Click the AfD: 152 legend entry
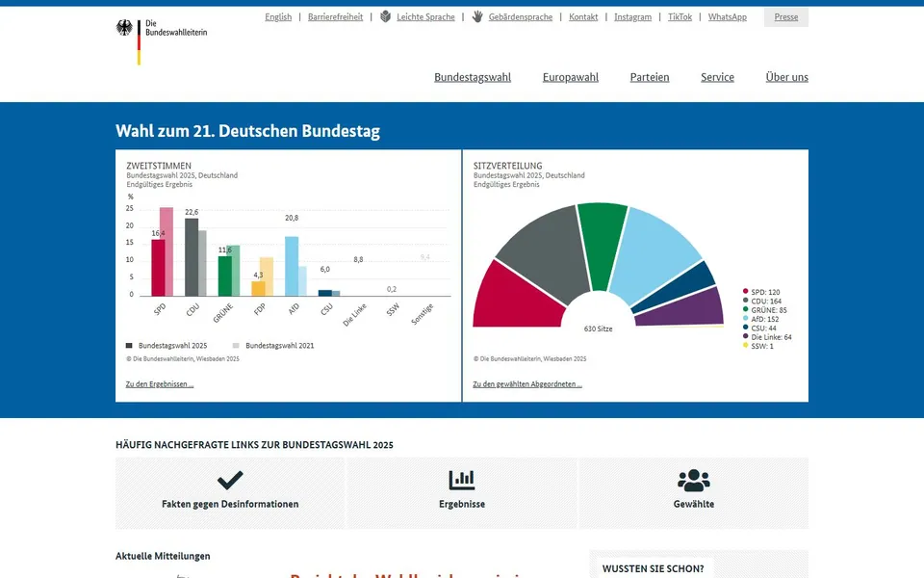This screenshot has width=924, height=578. tap(760, 319)
